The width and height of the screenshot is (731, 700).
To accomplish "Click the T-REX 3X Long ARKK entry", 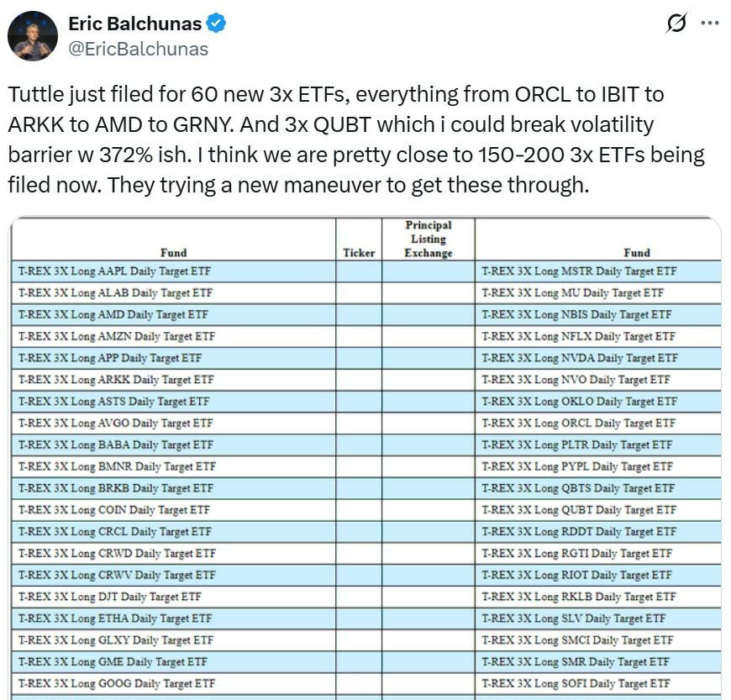I will 116,380.
